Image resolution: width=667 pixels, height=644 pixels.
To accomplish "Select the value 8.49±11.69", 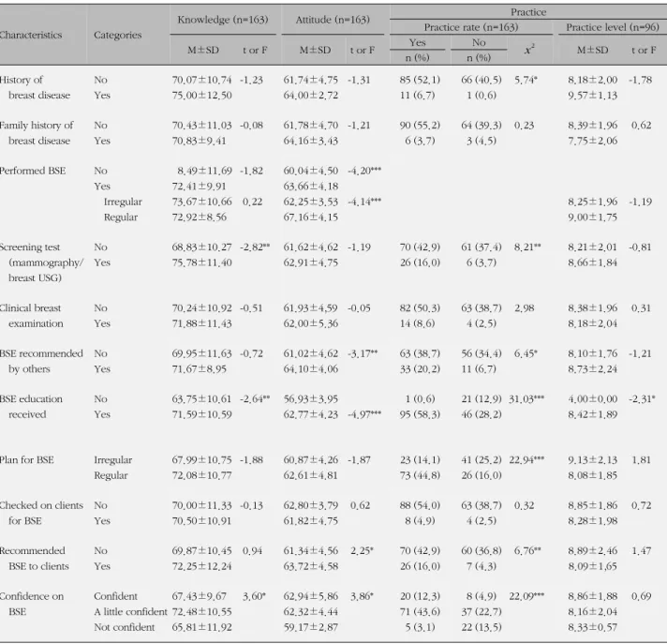I will click(204, 171).
